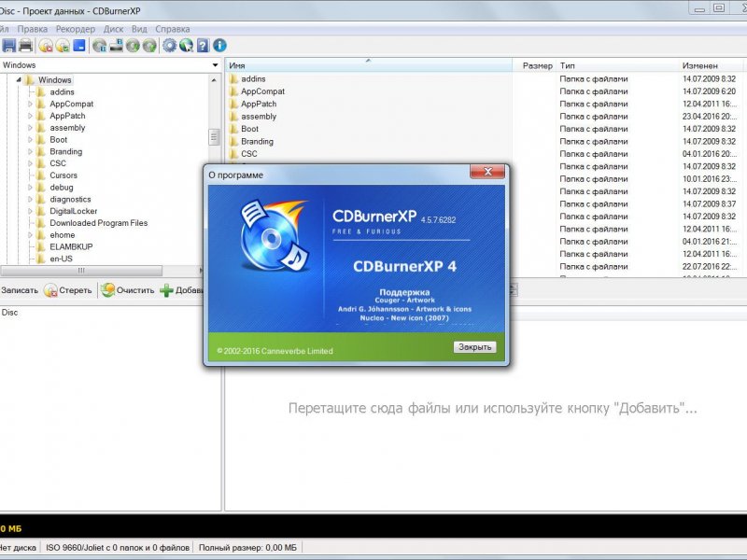Screen dimensions: 747x560
Task: Click the question mark help icon
Action: point(203,46)
